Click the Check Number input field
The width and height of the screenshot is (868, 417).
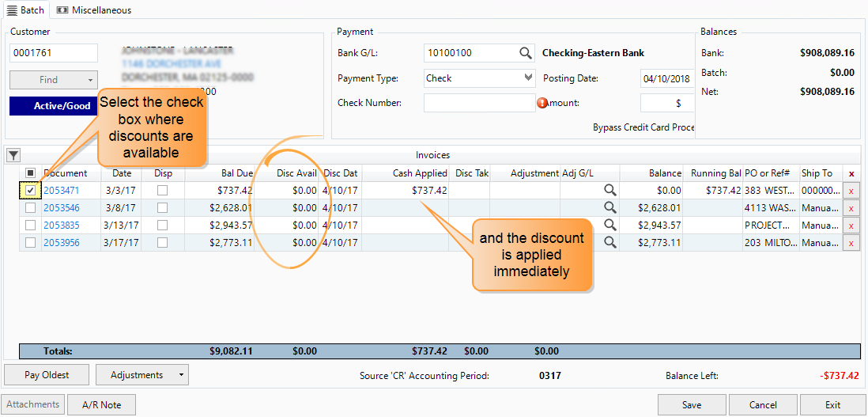(x=479, y=103)
